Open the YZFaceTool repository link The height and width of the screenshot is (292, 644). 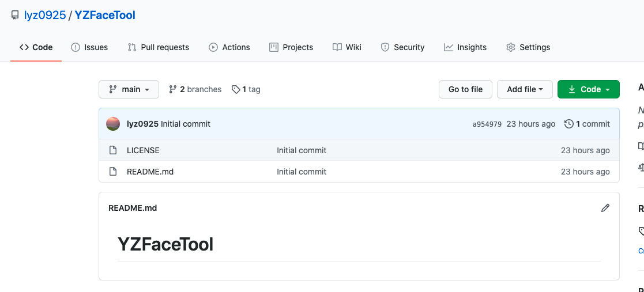pyautogui.click(x=105, y=16)
